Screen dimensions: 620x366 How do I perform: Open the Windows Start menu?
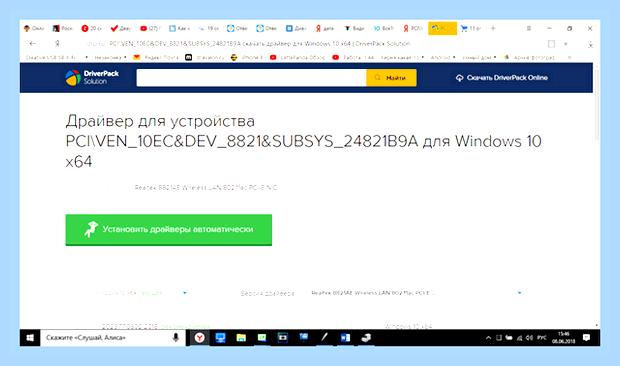[x=30, y=338]
